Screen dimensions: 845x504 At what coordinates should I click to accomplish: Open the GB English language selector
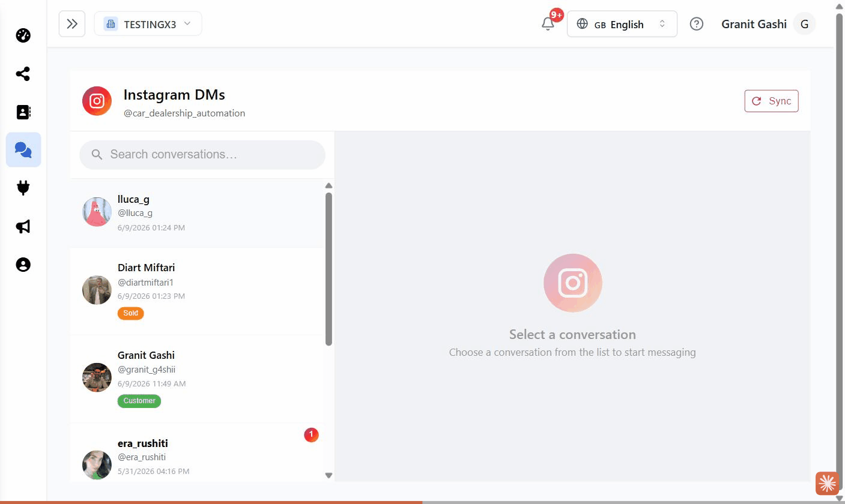click(x=622, y=24)
